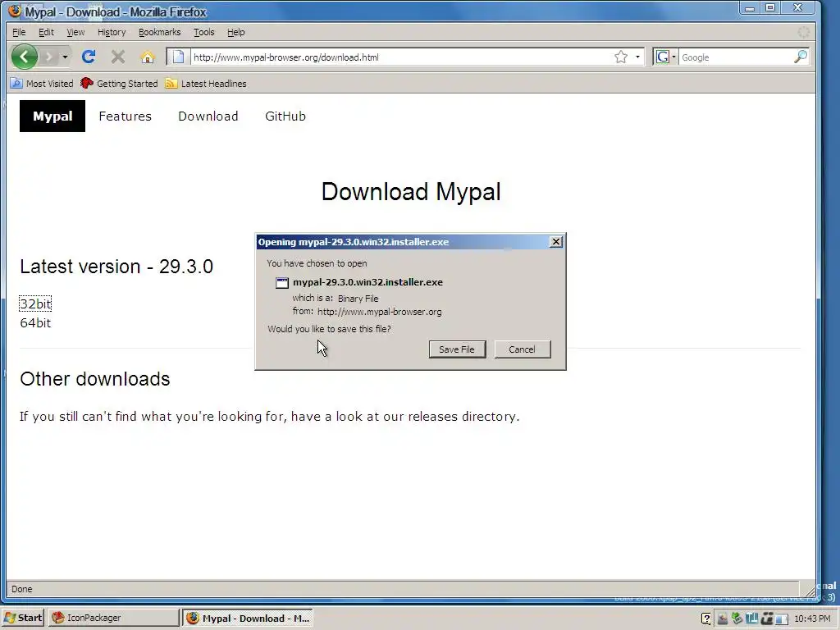Click the Done status bar text
The height and width of the screenshot is (630, 840).
tap(22, 589)
